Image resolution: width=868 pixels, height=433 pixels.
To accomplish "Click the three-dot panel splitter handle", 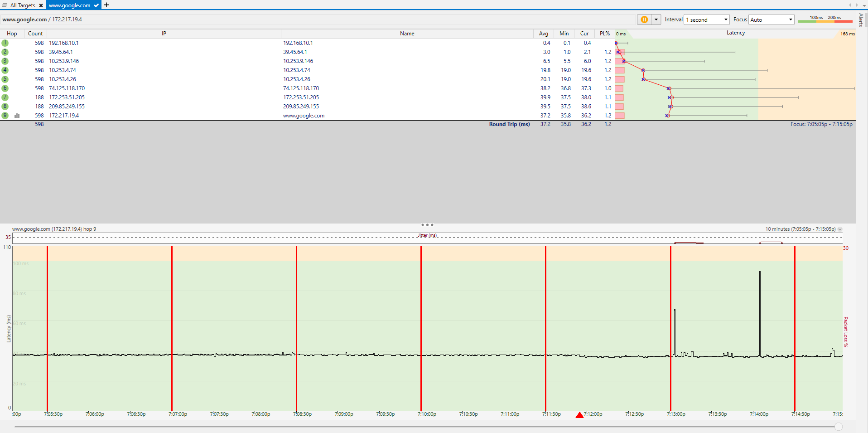I will click(427, 225).
